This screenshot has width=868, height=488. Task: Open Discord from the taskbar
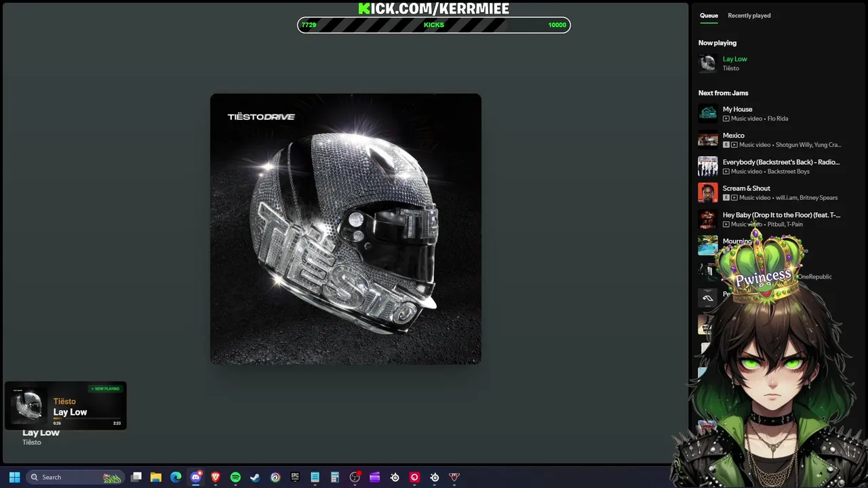(x=196, y=477)
